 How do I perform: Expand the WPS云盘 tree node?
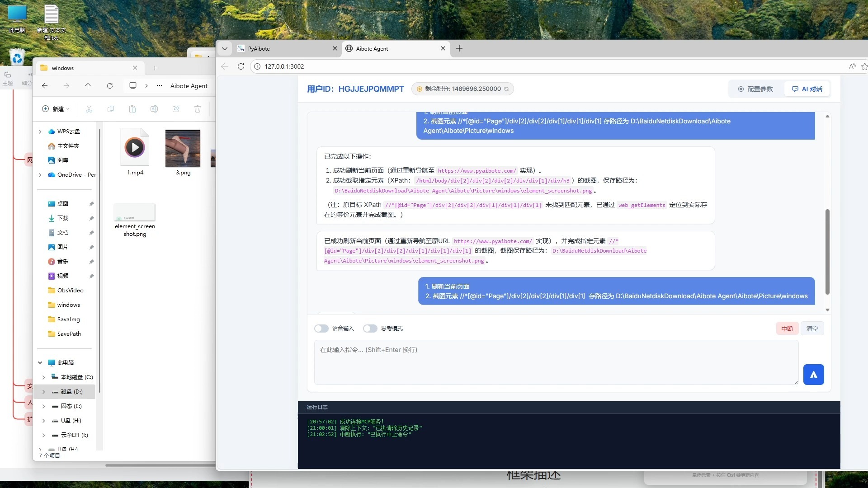pos(40,131)
